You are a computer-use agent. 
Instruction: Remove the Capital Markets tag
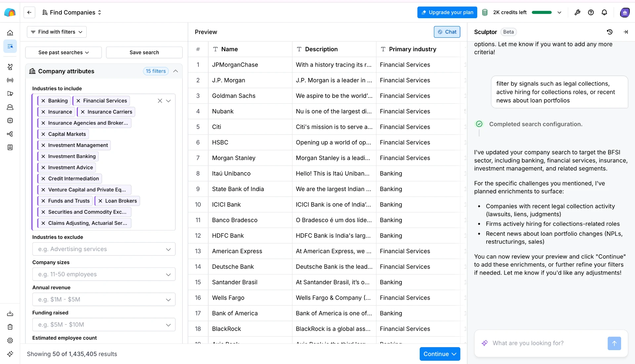(43, 134)
